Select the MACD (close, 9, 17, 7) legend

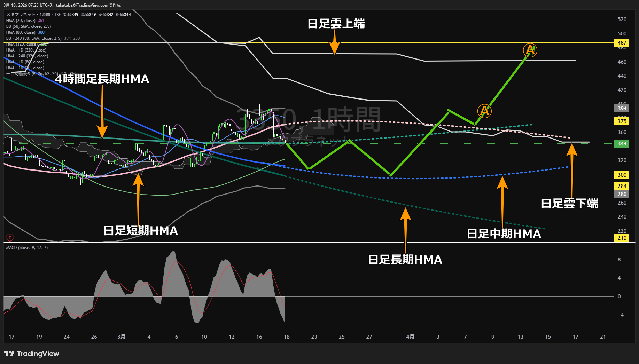click(27, 248)
